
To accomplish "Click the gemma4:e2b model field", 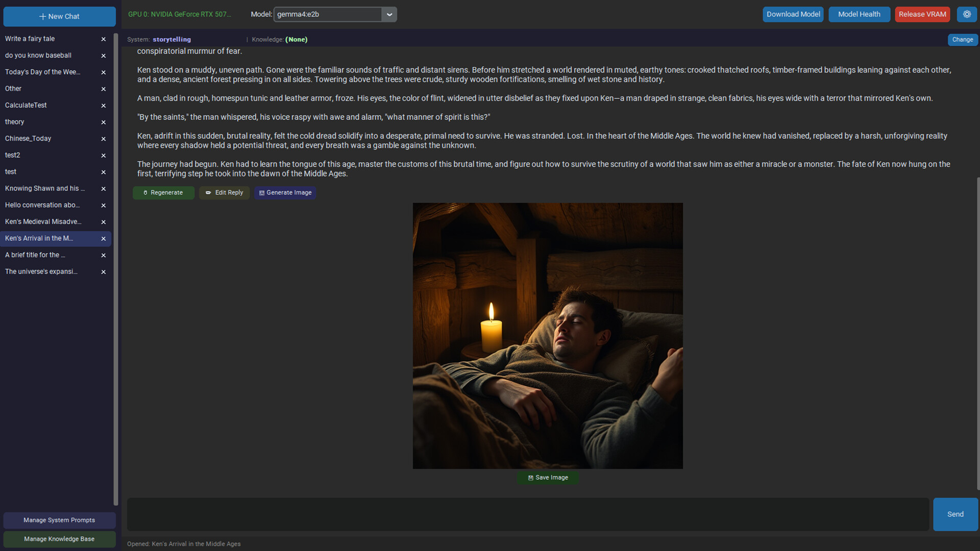I will click(x=328, y=14).
